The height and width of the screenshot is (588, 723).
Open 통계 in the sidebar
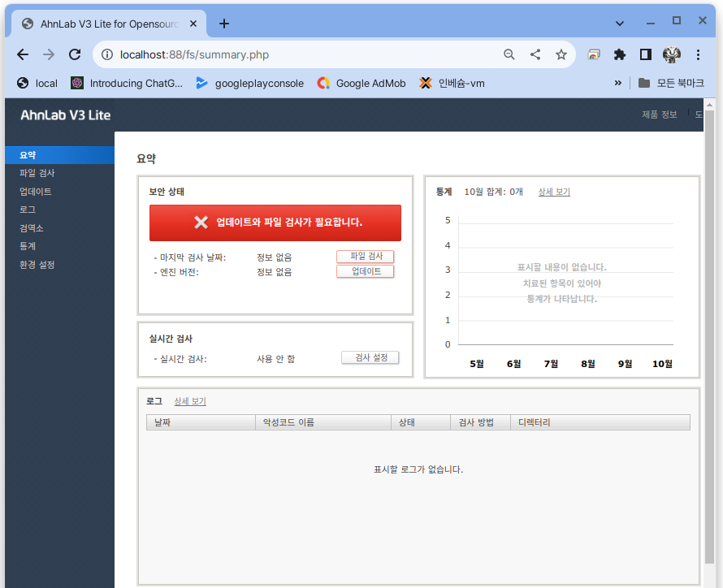coord(27,246)
